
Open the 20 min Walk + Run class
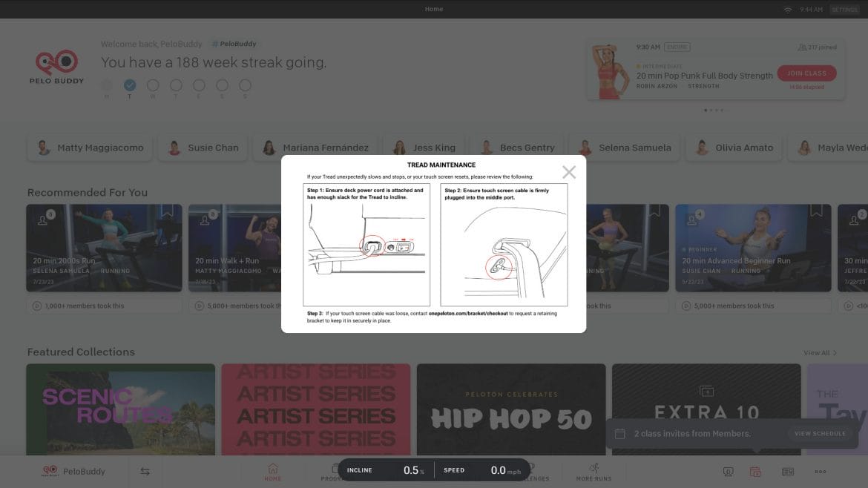(x=234, y=248)
